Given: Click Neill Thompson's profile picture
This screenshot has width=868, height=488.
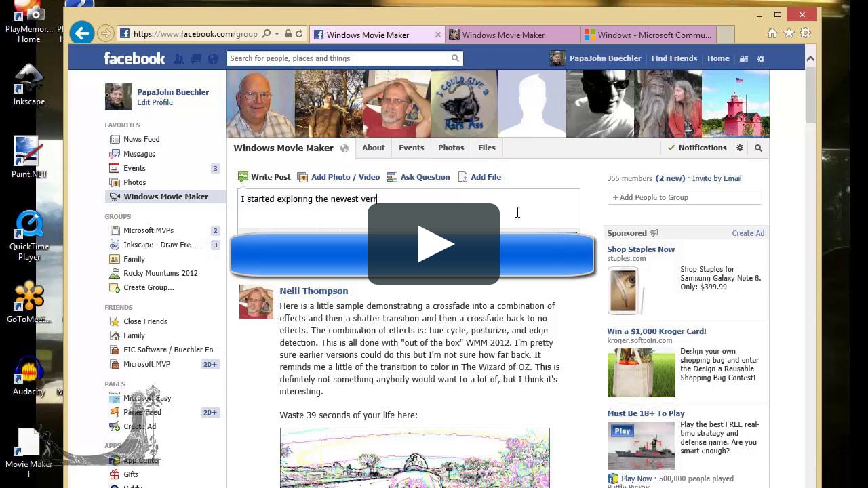Looking at the screenshot, I should pos(256,302).
